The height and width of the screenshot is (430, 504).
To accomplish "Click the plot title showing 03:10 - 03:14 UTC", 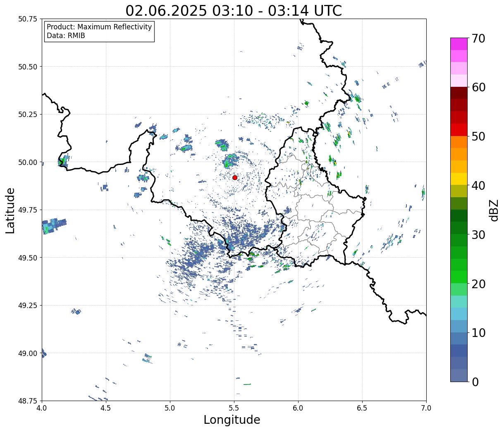I will pos(234,10).
